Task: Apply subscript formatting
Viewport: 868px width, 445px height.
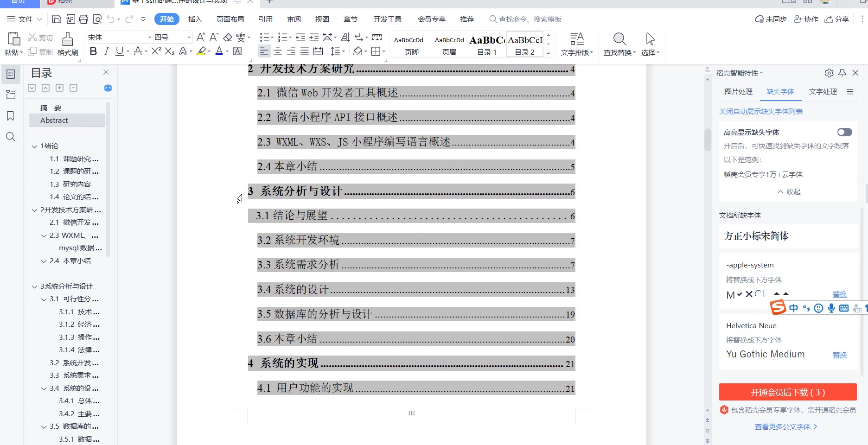Action: coord(170,51)
